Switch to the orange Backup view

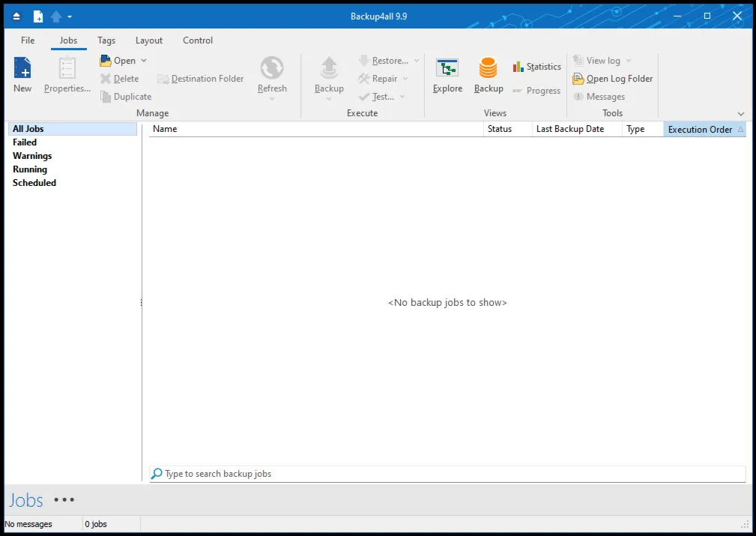pyautogui.click(x=489, y=75)
